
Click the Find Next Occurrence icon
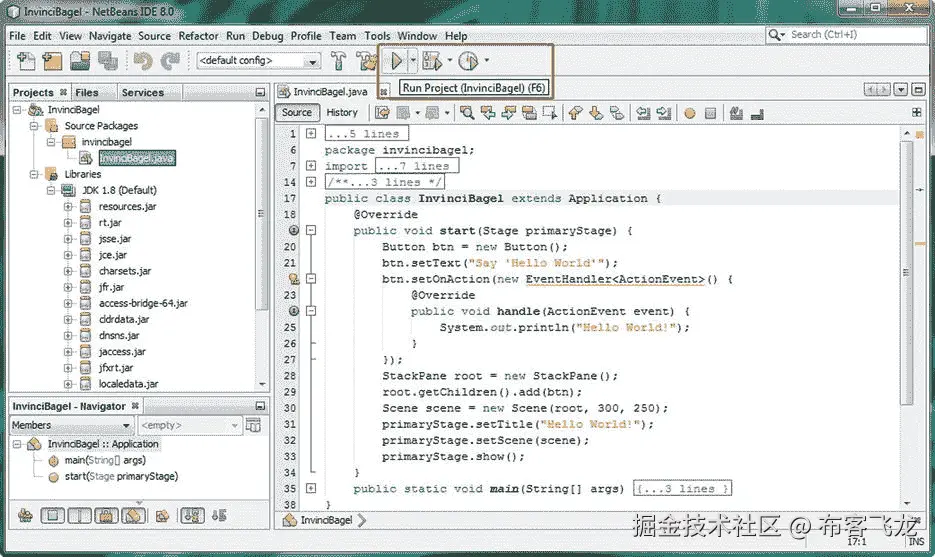point(509,113)
